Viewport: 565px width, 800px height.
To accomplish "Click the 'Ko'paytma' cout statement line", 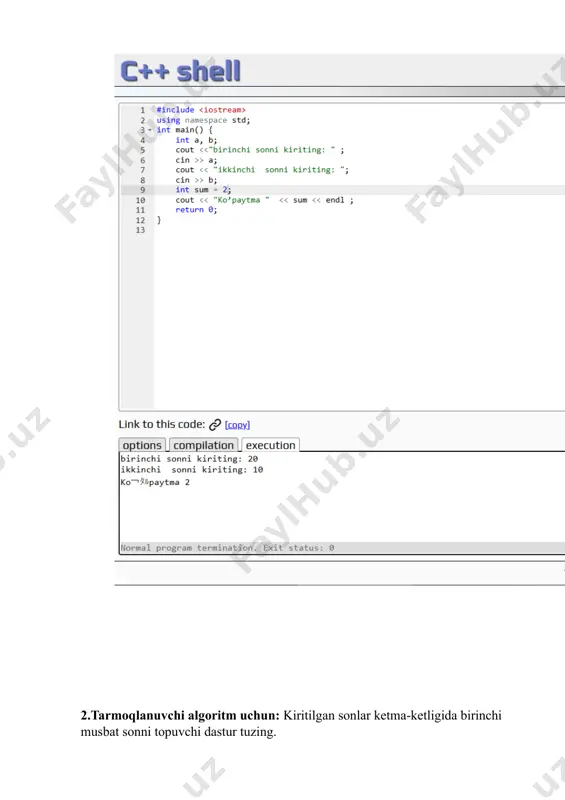I will (x=264, y=200).
